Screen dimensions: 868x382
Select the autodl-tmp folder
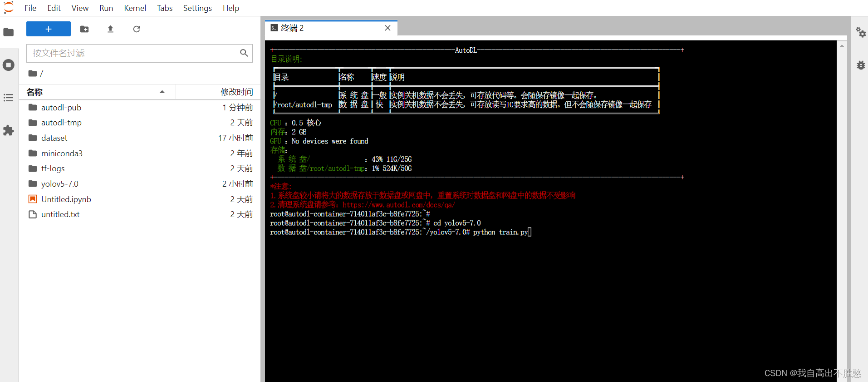pos(140,123)
